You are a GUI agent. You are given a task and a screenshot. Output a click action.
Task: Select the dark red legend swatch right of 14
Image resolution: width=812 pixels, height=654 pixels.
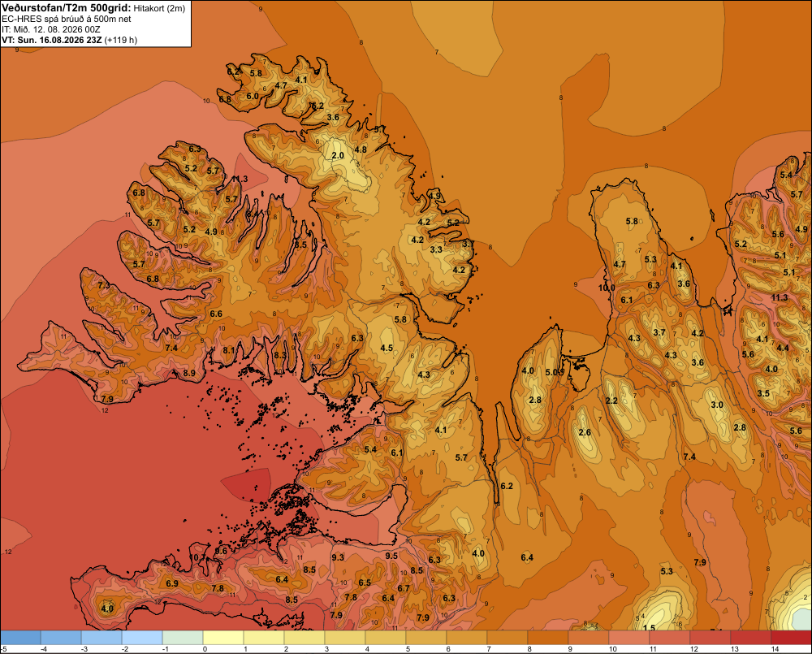(x=791, y=638)
